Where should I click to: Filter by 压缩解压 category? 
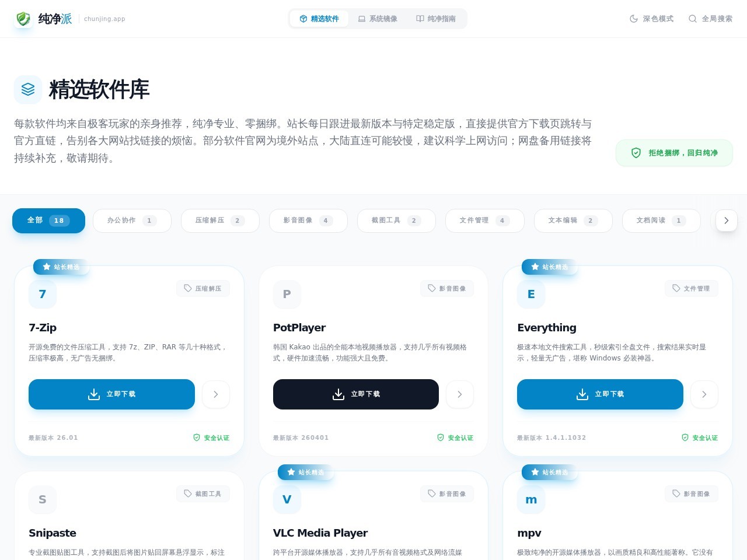tap(220, 220)
